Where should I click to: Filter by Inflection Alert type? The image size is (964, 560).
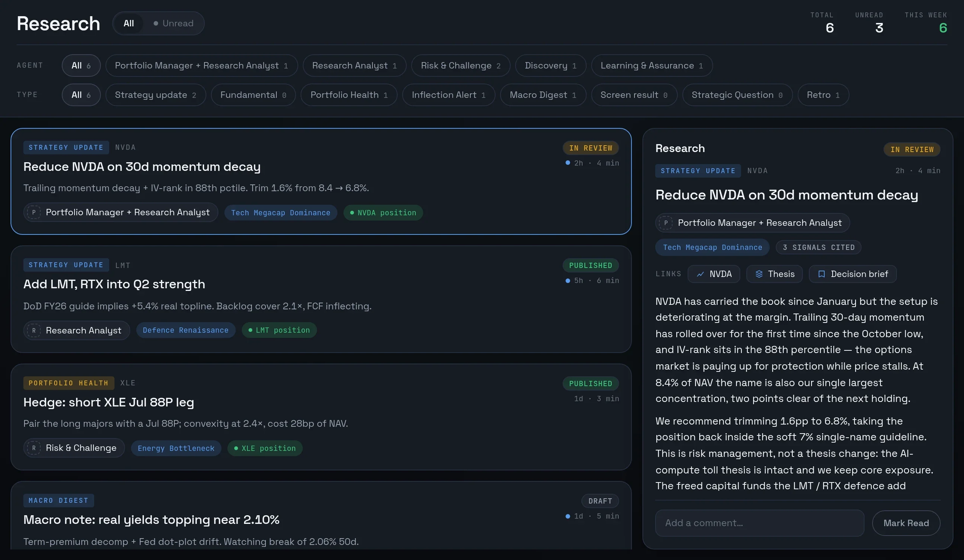449,95
